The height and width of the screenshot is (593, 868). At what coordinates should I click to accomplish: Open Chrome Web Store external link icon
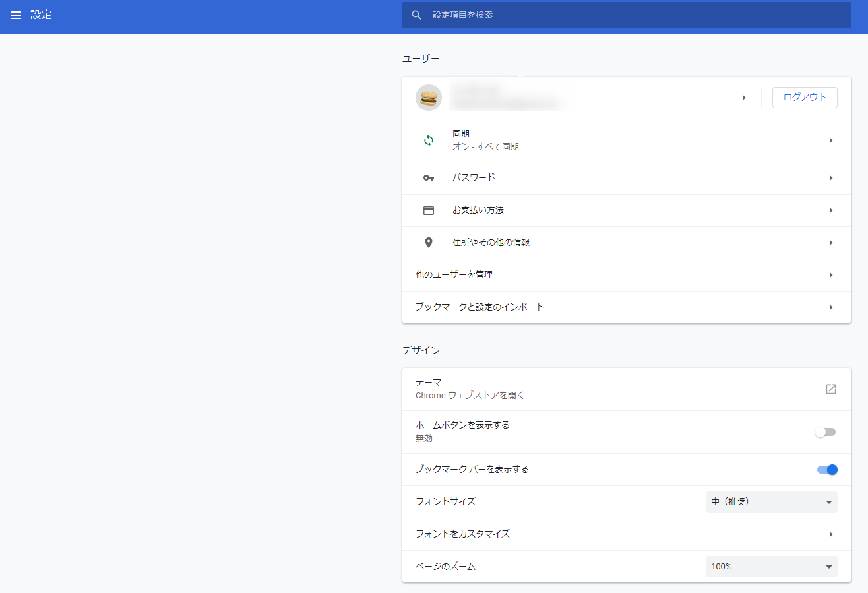[x=830, y=389]
